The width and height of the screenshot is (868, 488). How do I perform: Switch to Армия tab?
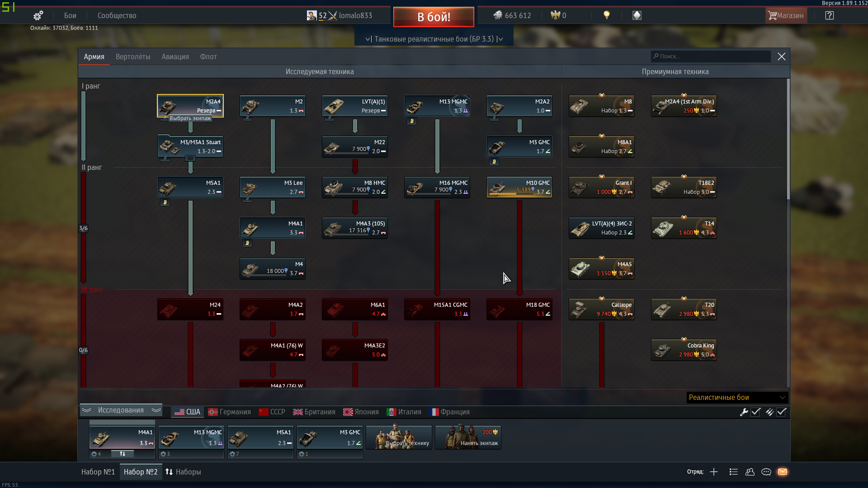[x=94, y=56]
